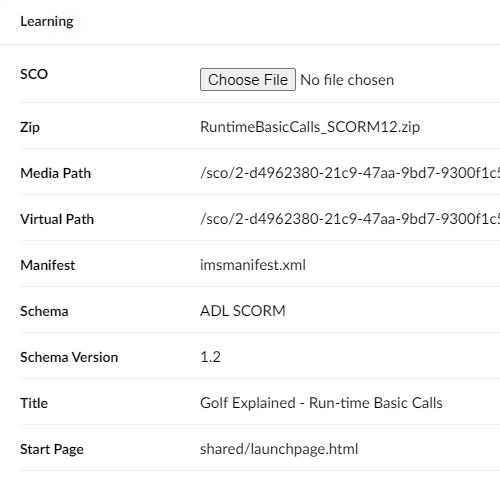The height and width of the screenshot is (500, 500).
Task: Click the Media Path value text
Action: pos(350,173)
